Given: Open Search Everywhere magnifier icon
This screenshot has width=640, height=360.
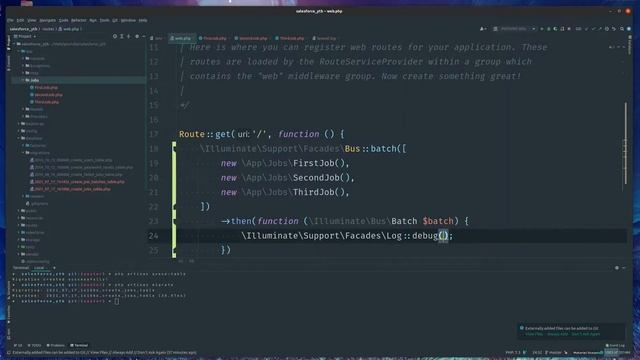Looking at the screenshot, I should click(x=622, y=29).
